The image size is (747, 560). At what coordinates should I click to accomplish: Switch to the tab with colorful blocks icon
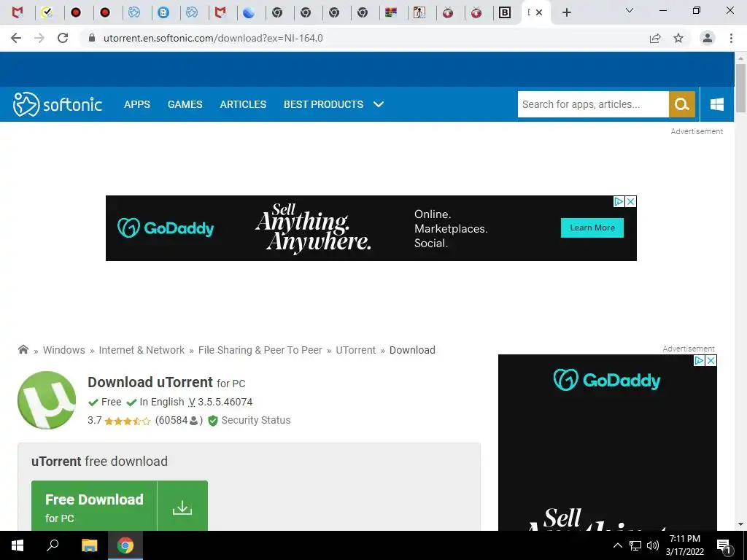[x=391, y=12]
